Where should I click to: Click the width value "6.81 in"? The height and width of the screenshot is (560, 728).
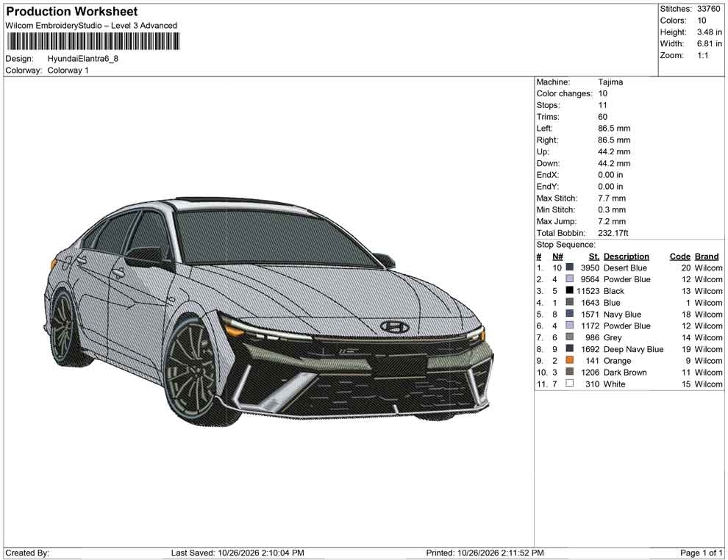(710, 43)
